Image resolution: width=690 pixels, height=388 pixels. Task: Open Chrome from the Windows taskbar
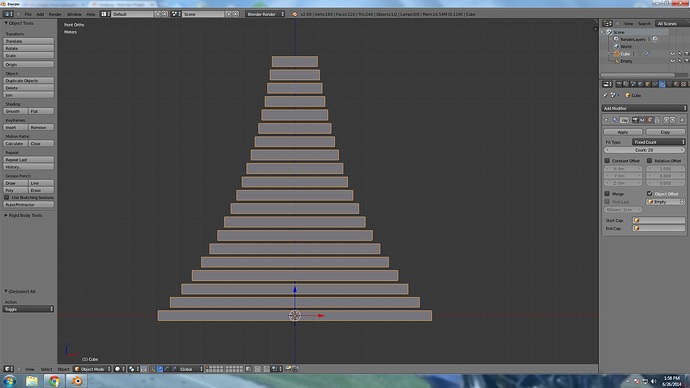click(54, 381)
